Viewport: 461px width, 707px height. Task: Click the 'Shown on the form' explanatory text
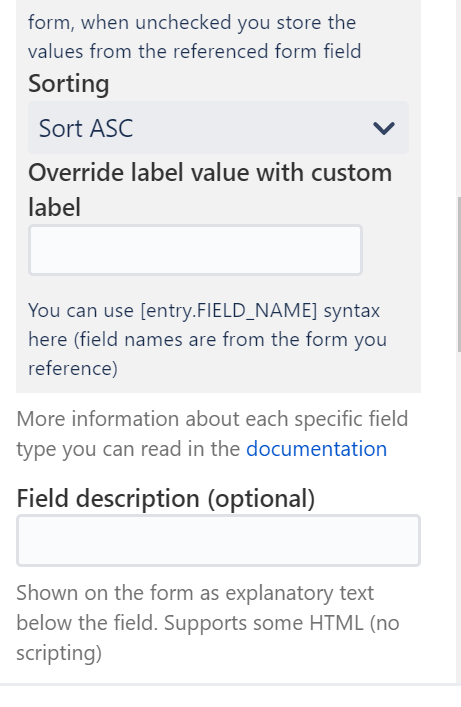point(195,593)
